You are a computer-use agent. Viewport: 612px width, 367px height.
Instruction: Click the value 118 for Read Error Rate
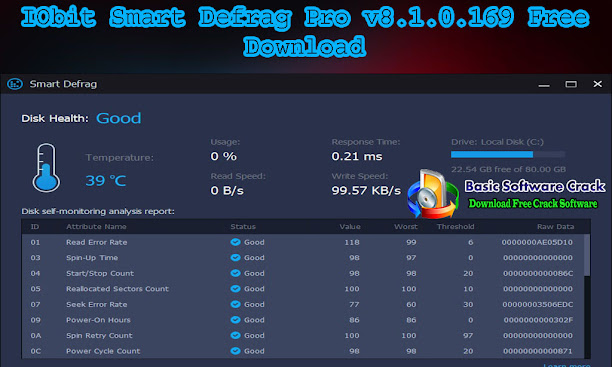coord(352,242)
